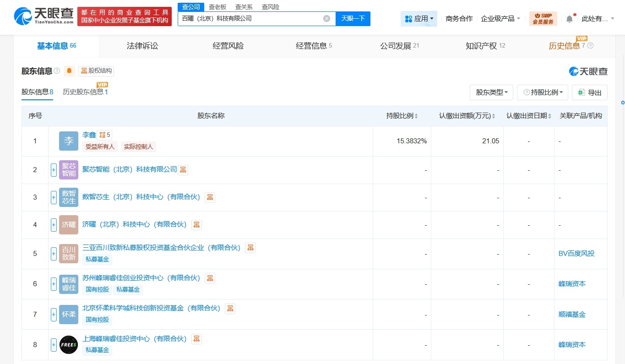Switch to the 法律诉讼 tab
625x364 pixels.
[142, 46]
